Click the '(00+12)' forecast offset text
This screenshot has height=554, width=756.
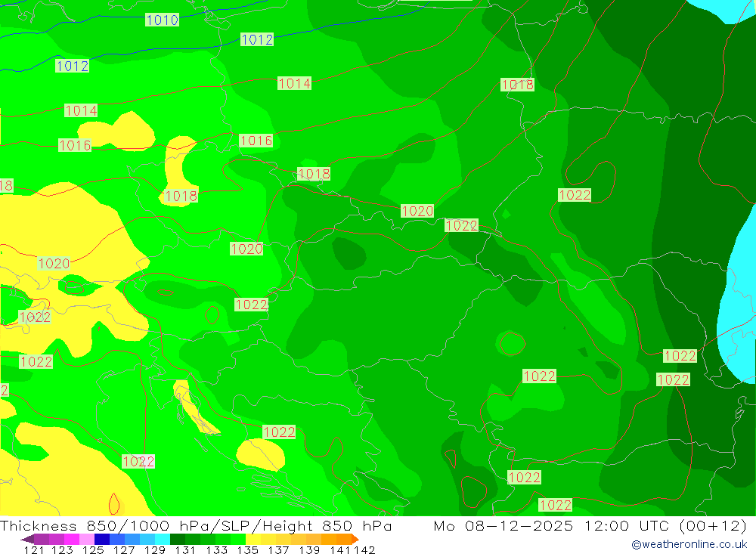point(713,525)
